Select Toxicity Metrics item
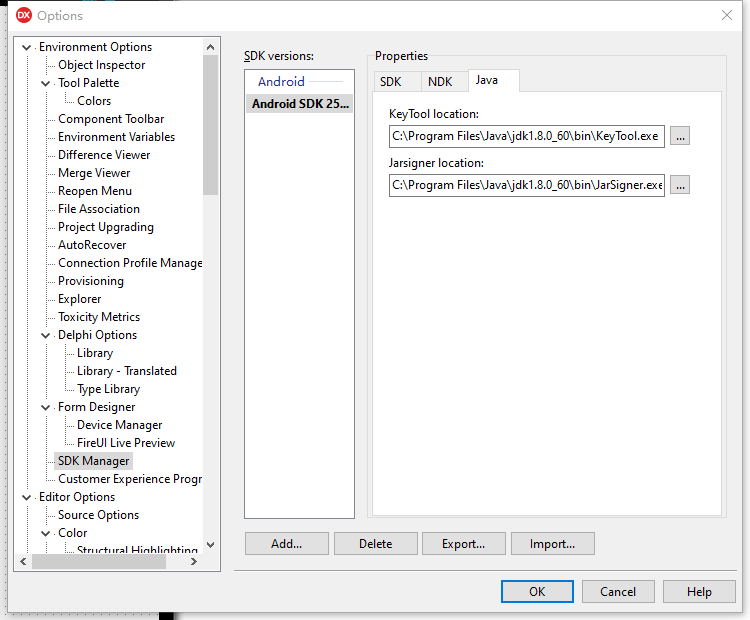Image resolution: width=750 pixels, height=620 pixels. [99, 317]
